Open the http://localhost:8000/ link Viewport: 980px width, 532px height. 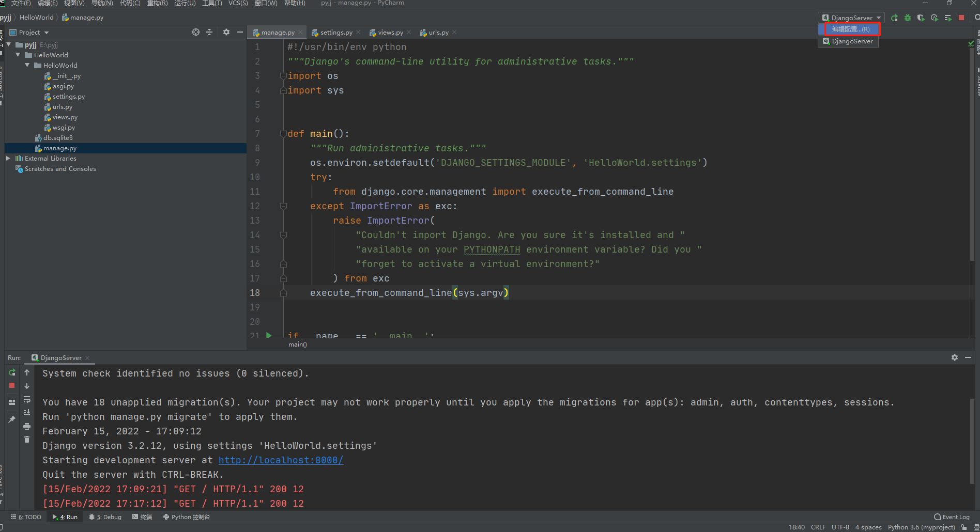click(281, 460)
